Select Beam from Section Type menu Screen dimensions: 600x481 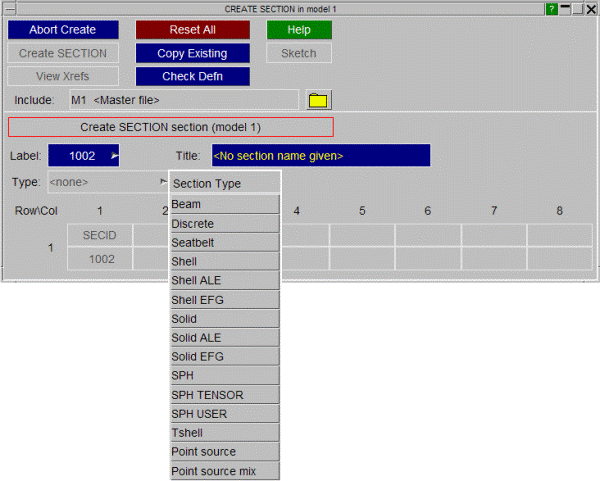click(x=225, y=204)
